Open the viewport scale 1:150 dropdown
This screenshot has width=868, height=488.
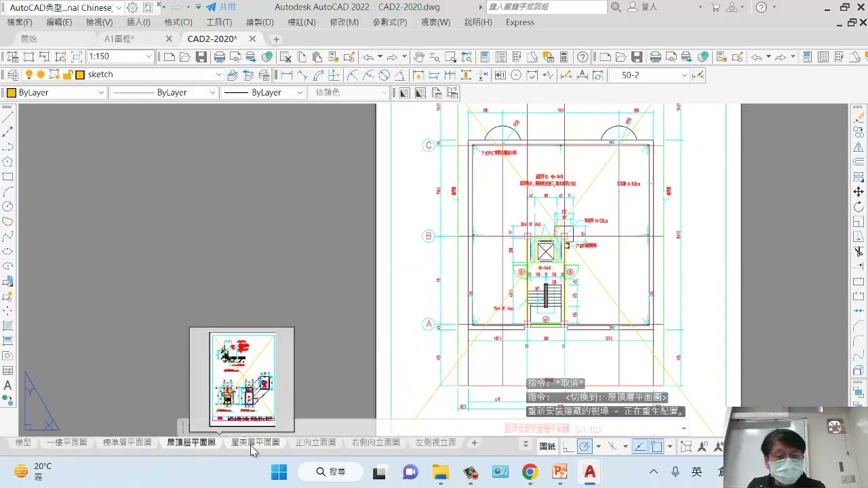tap(149, 57)
